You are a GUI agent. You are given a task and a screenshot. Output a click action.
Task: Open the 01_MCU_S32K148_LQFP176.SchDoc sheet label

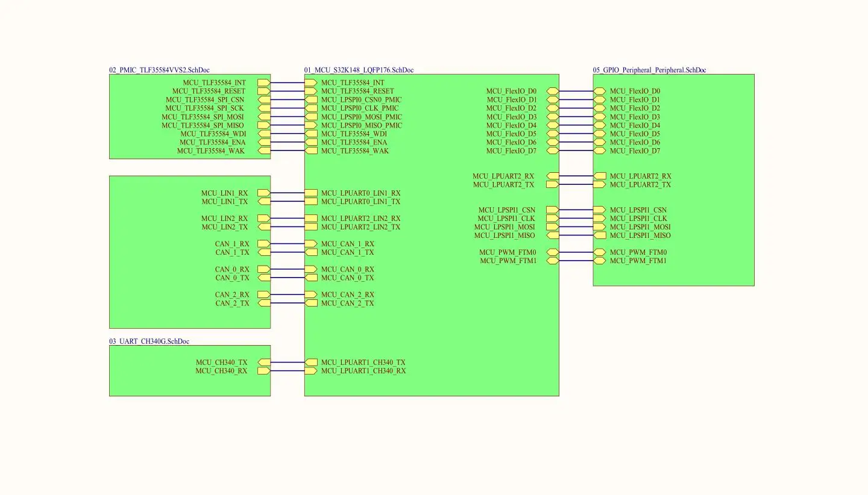pos(359,70)
